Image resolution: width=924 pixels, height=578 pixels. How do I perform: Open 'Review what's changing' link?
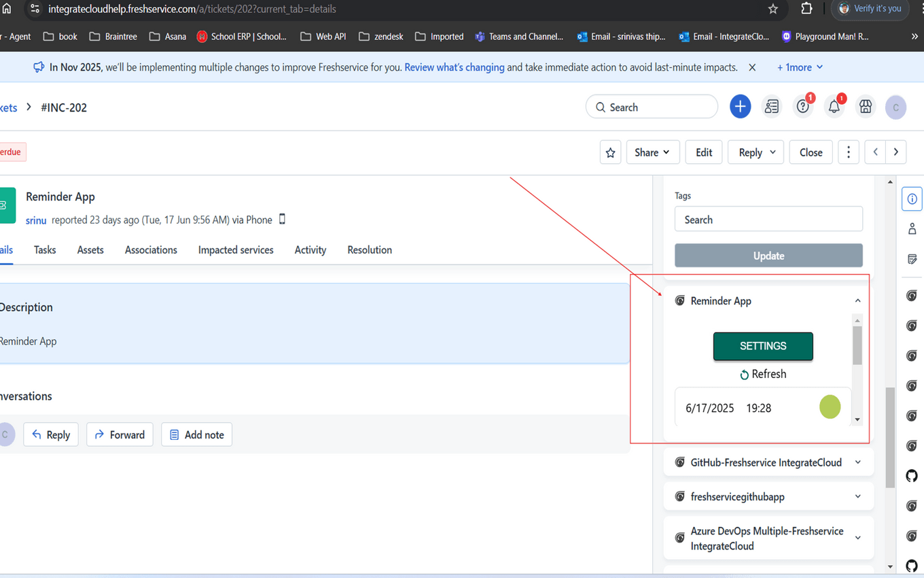[x=455, y=67]
